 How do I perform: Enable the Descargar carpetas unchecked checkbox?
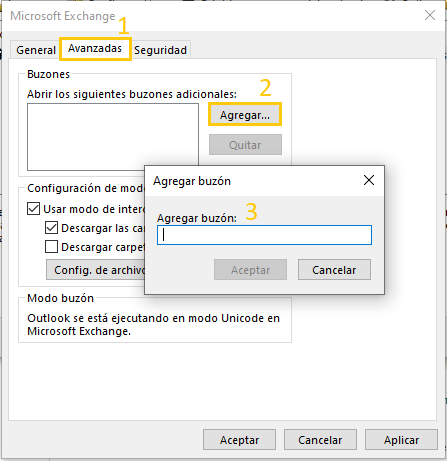51,247
